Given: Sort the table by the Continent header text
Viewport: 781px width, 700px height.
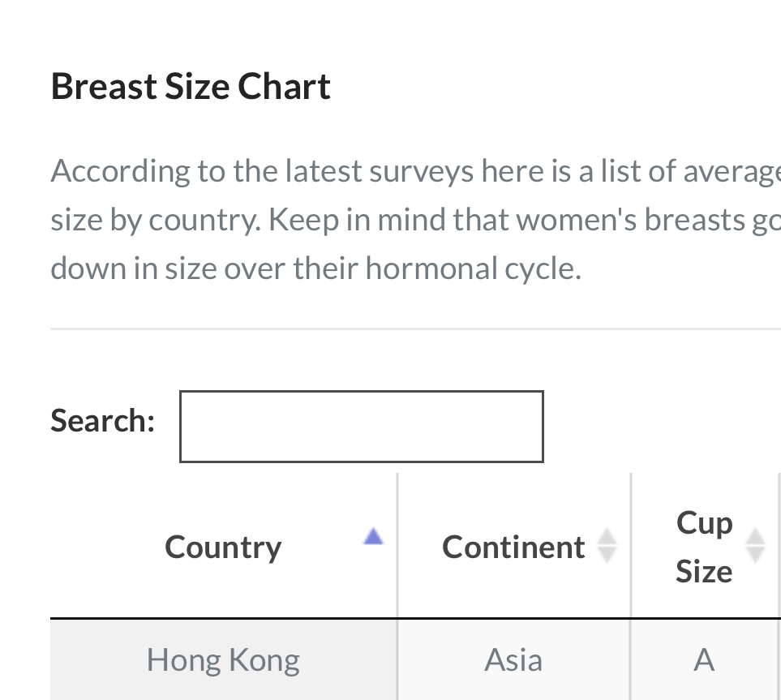Looking at the screenshot, I should pos(513,547).
